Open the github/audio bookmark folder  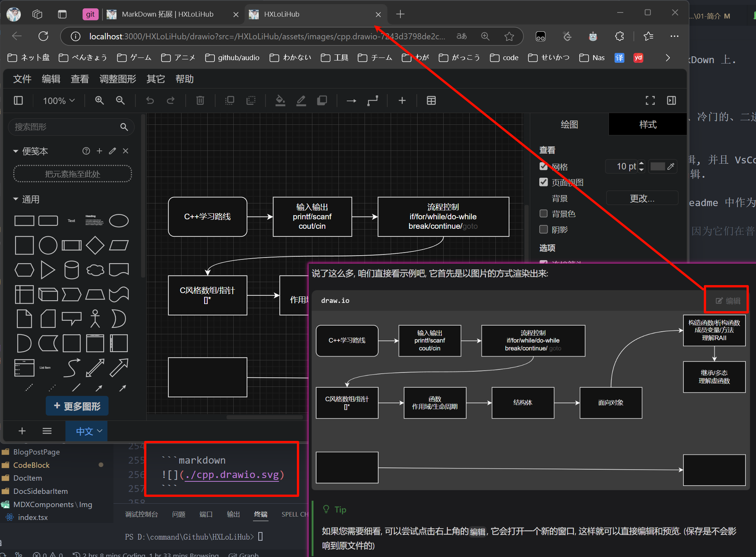coord(232,57)
